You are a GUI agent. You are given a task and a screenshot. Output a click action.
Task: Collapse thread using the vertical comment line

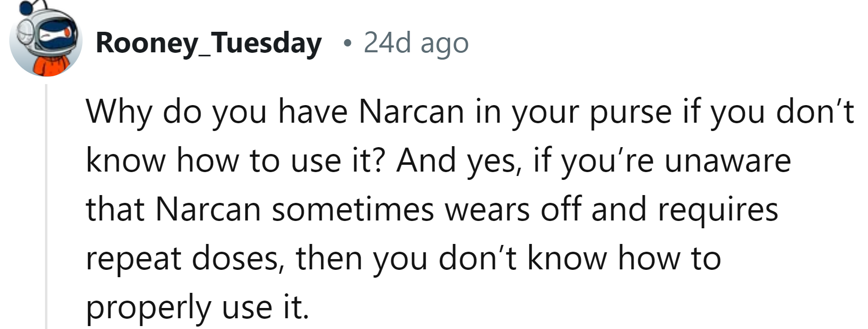point(46,205)
